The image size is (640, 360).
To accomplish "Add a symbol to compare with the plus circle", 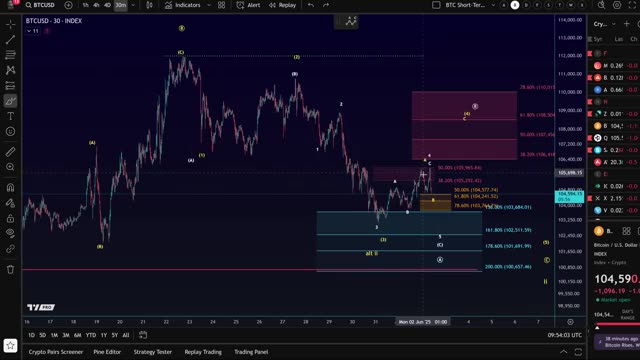I will coord(69,5).
